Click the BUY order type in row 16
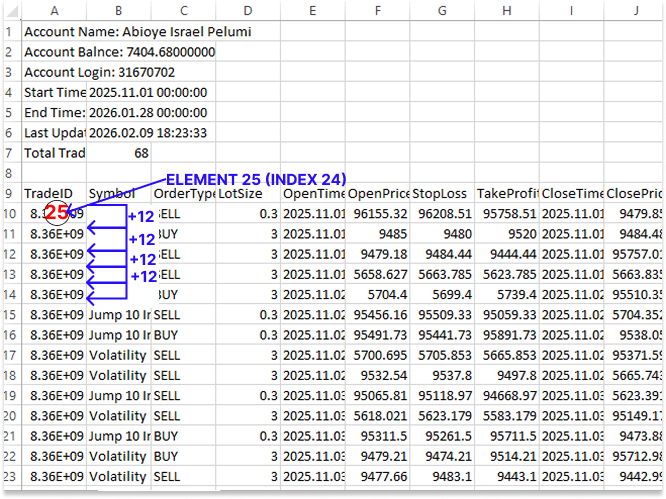Viewport: 666px width, 499px height. (x=183, y=335)
